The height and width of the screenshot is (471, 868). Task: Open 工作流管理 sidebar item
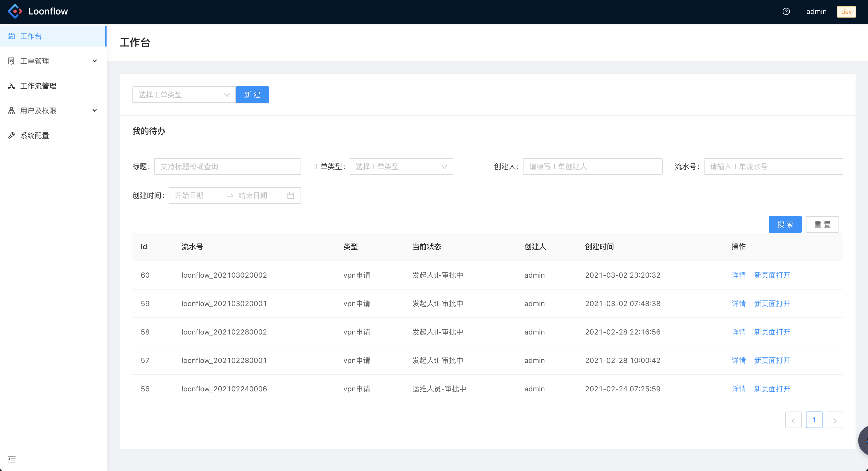click(53, 86)
